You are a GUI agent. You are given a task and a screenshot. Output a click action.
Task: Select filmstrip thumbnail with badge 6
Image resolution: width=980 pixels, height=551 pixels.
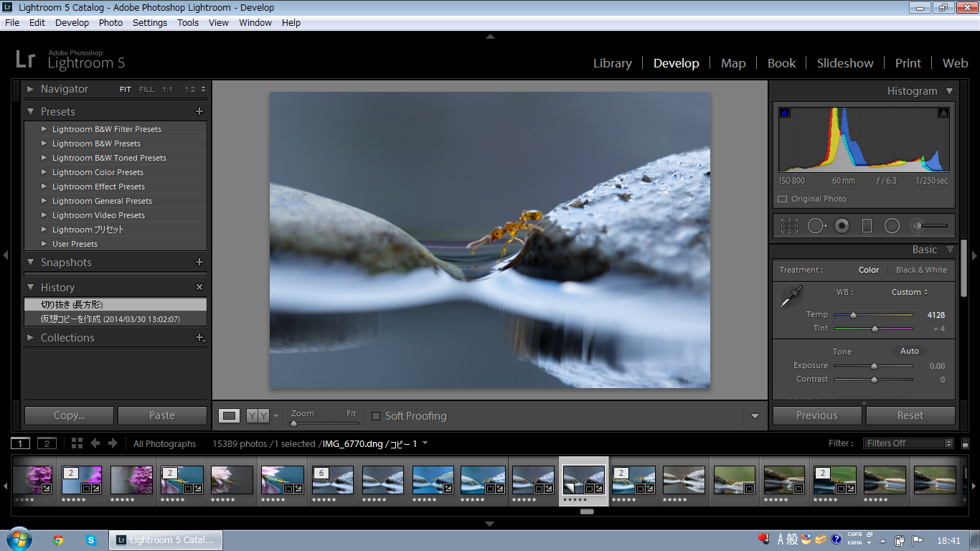[x=332, y=480]
